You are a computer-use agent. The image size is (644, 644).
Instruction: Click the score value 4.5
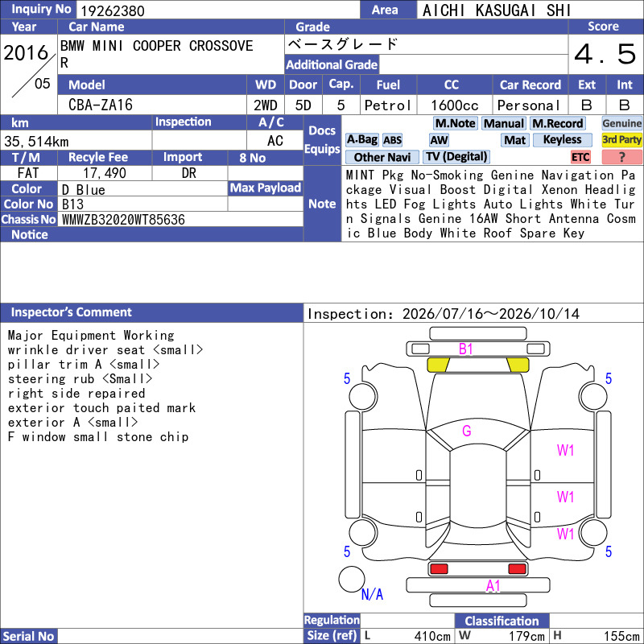click(x=605, y=54)
